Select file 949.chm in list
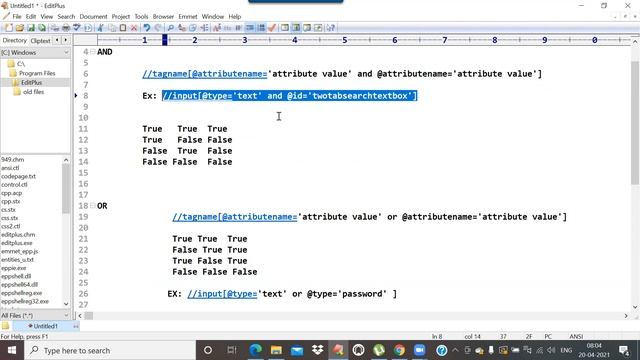Viewport: 640px width, 360px height. point(13,160)
